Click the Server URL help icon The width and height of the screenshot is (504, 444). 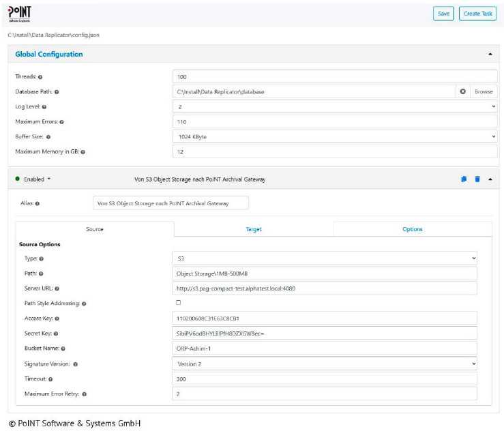(57, 288)
